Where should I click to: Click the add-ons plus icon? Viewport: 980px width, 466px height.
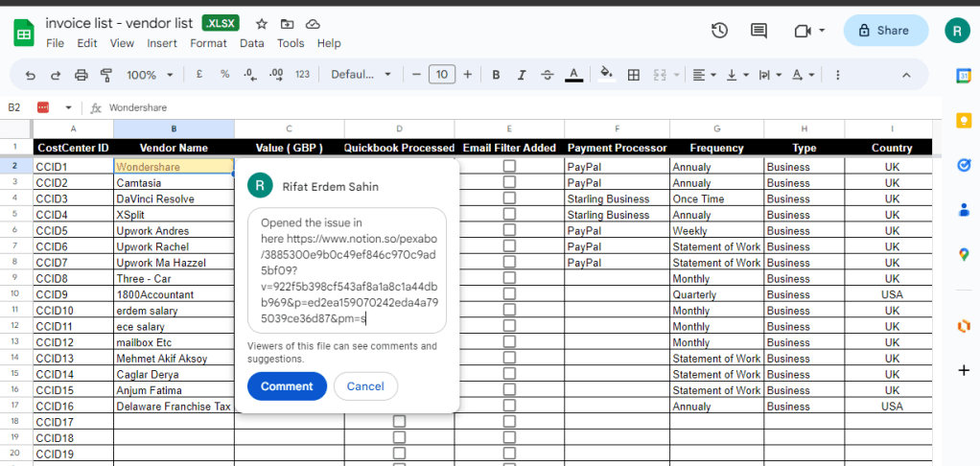963,370
